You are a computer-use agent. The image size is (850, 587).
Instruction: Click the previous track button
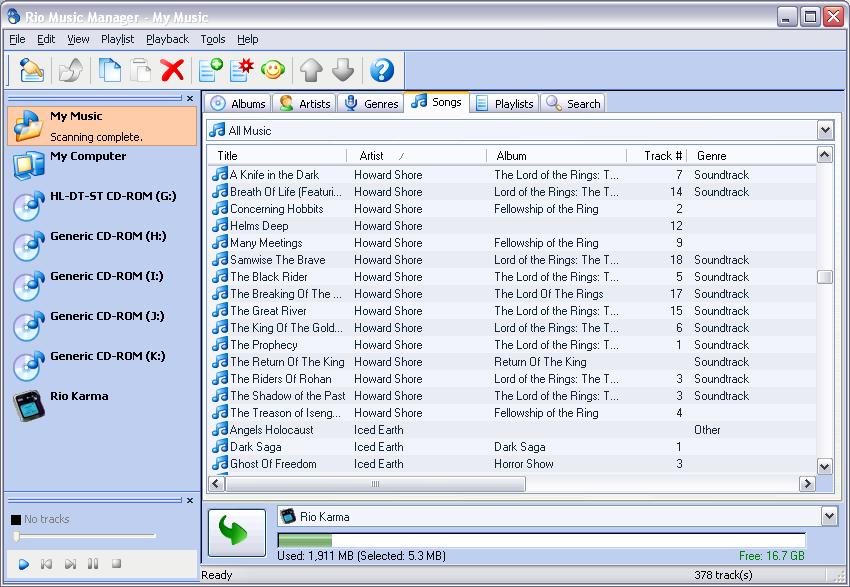coord(47,564)
